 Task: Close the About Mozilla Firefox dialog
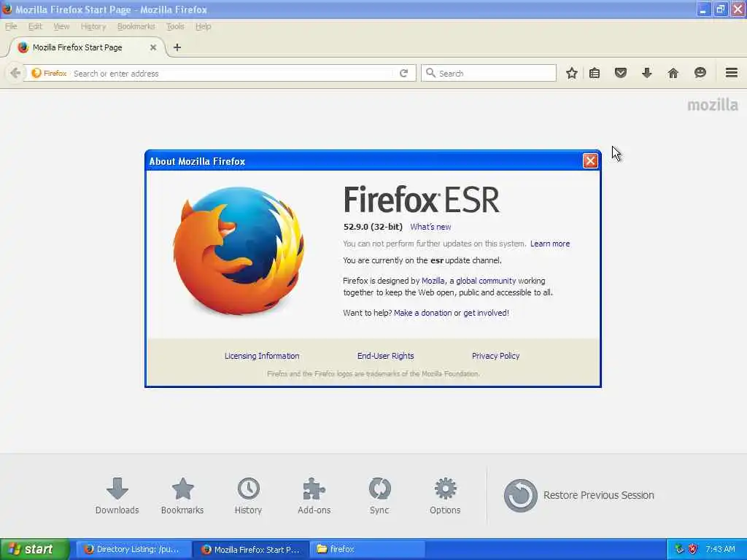click(x=590, y=161)
